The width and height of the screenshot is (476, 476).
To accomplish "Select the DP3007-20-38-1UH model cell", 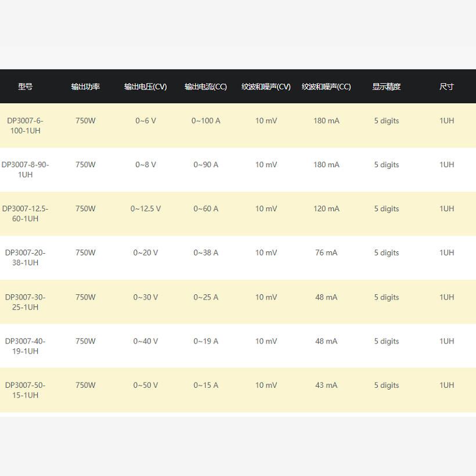I will tap(25, 258).
